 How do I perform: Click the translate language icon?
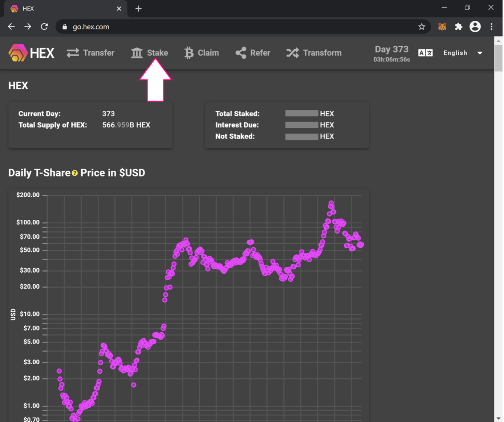[x=425, y=53]
